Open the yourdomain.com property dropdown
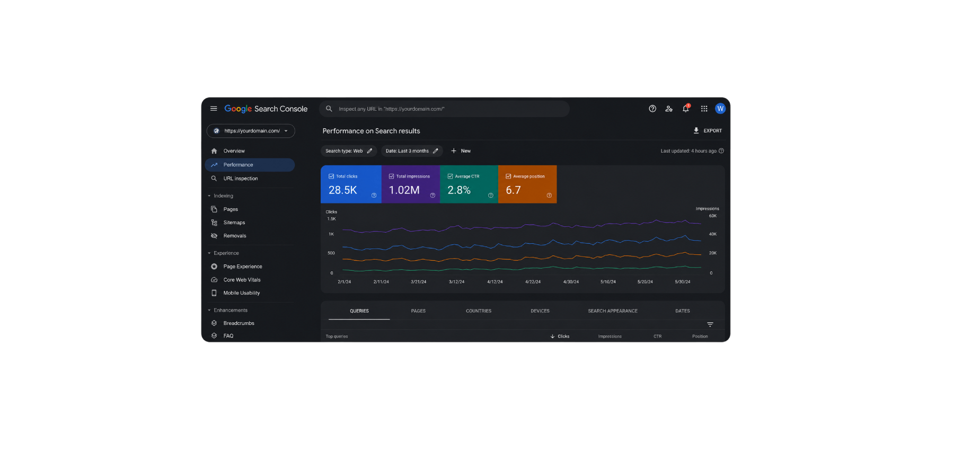 tap(251, 131)
